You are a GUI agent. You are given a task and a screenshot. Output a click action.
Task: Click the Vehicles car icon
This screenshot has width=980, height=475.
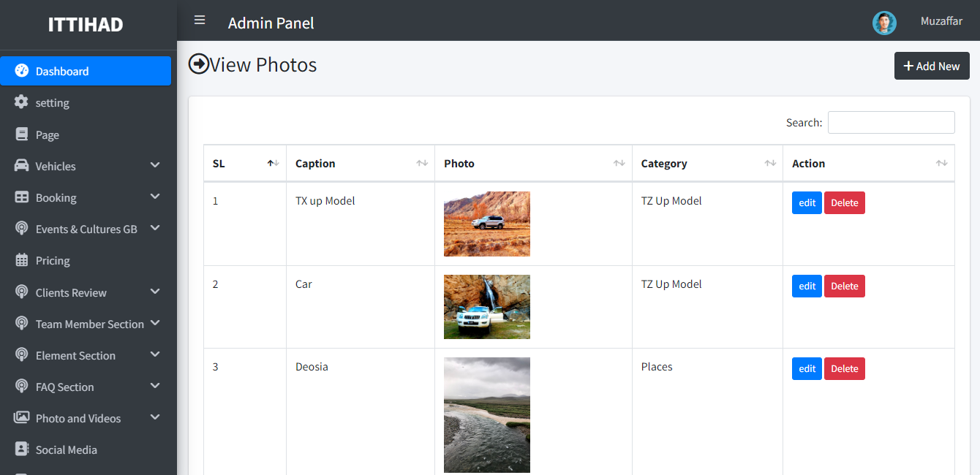coord(22,166)
